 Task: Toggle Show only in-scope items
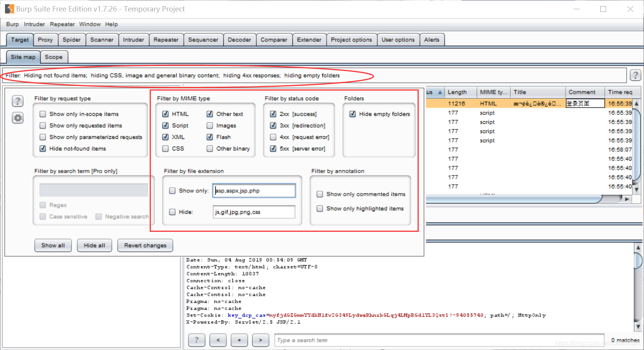coord(43,114)
